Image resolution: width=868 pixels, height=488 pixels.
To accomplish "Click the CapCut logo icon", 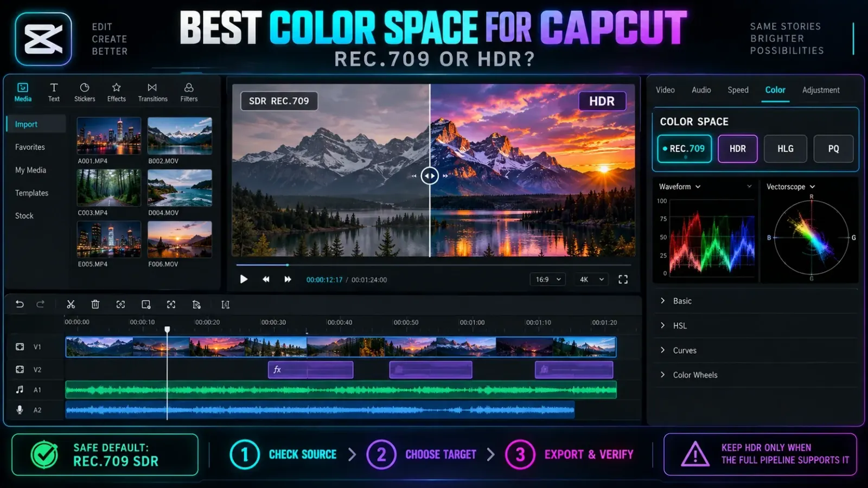I will (43, 39).
